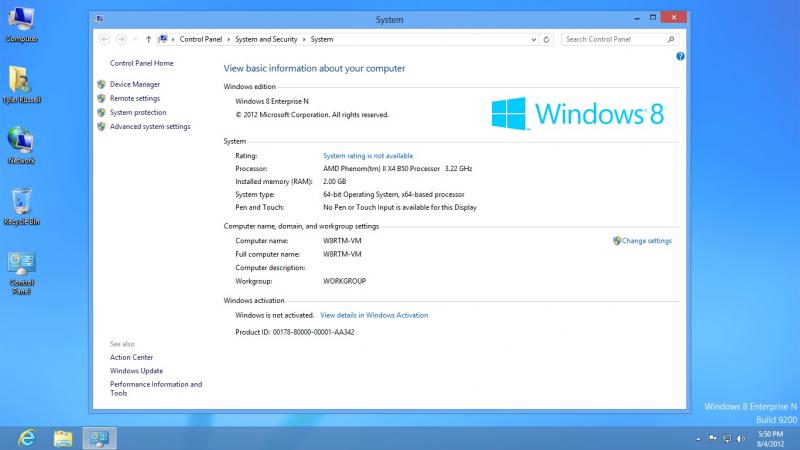Expand the address bar history dropdown
Viewport: 800px width, 450px height.
(534, 39)
